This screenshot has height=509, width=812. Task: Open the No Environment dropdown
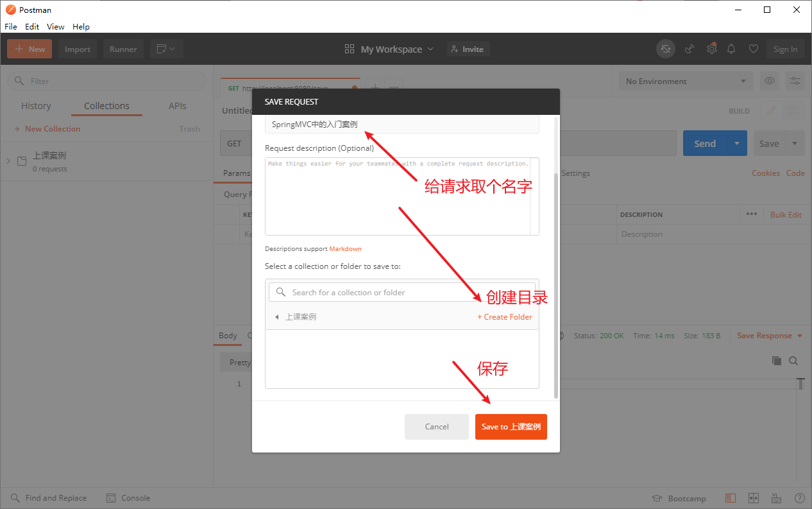point(686,81)
